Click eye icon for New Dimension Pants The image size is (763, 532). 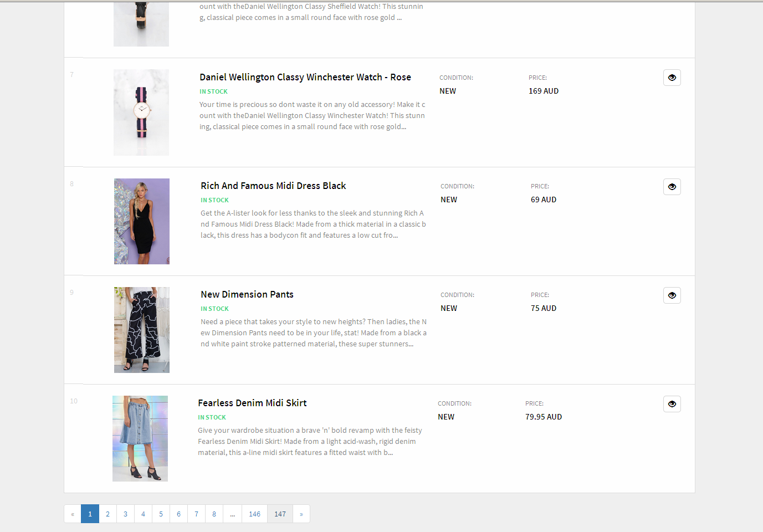672,295
